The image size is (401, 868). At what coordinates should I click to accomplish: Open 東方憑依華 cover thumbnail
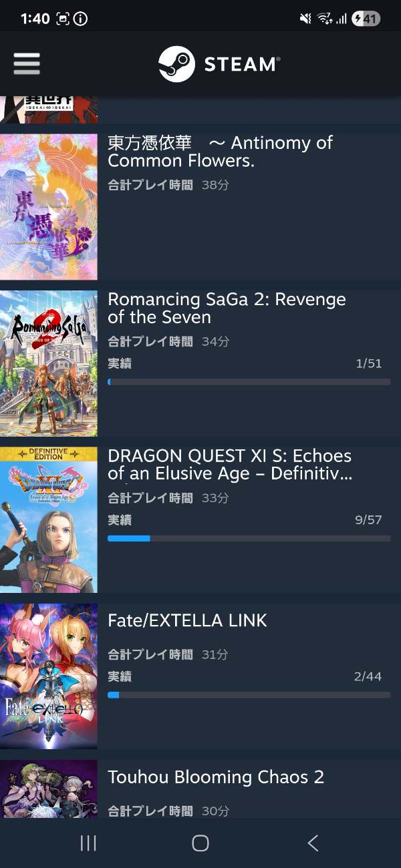click(x=49, y=207)
